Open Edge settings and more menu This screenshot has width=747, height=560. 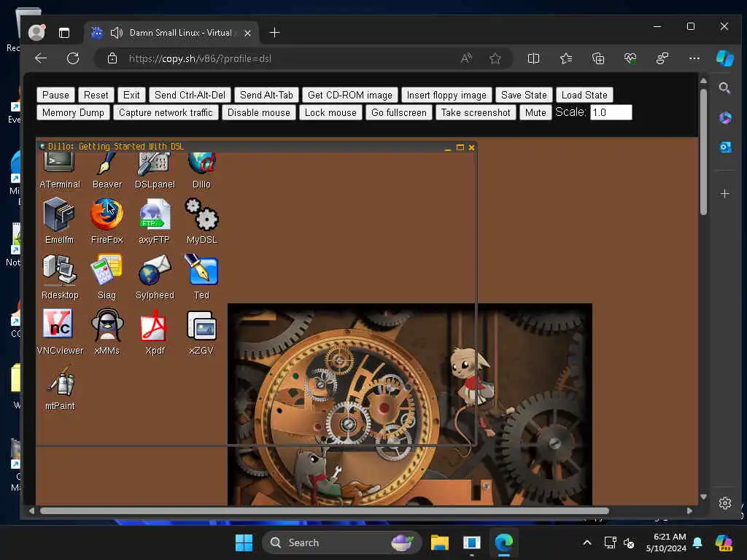tap(694, 58)
